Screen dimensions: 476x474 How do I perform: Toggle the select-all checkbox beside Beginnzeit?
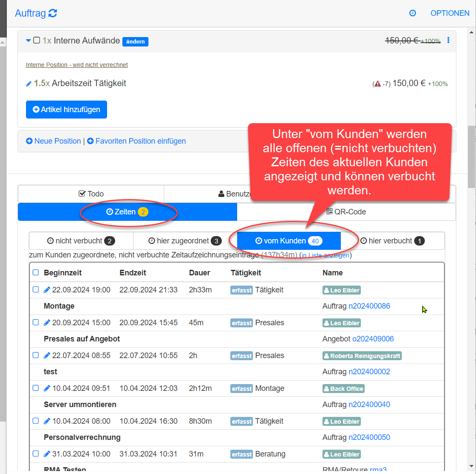tap(36, 272)
